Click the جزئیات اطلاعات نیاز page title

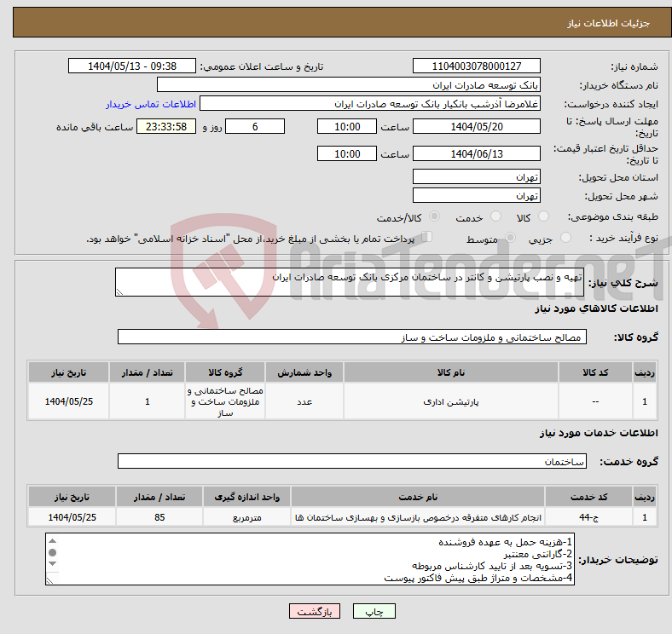pos(609,23)
